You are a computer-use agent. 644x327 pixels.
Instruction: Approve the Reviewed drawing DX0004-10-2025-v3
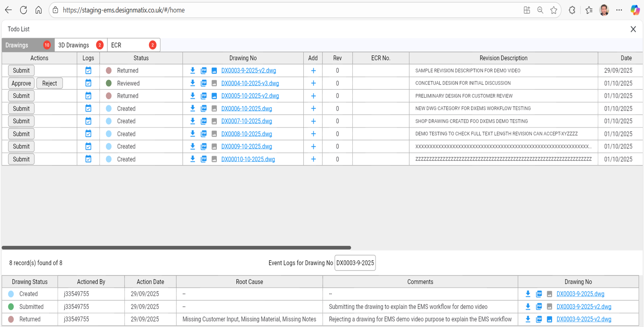point(21,83)
